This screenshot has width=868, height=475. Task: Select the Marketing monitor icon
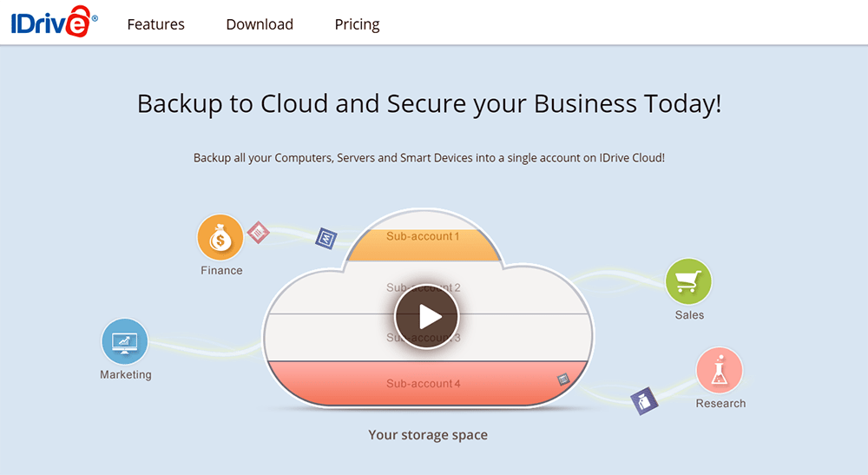tap(125, 341)
